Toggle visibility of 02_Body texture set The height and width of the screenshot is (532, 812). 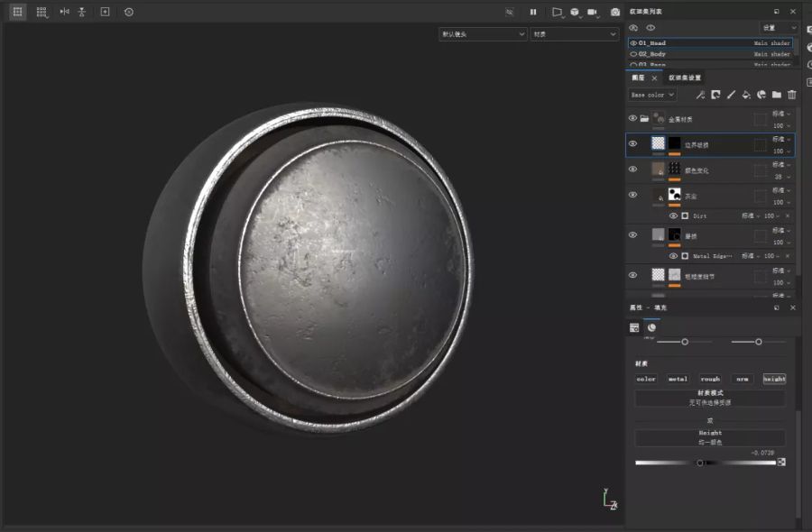pos(633,54)
